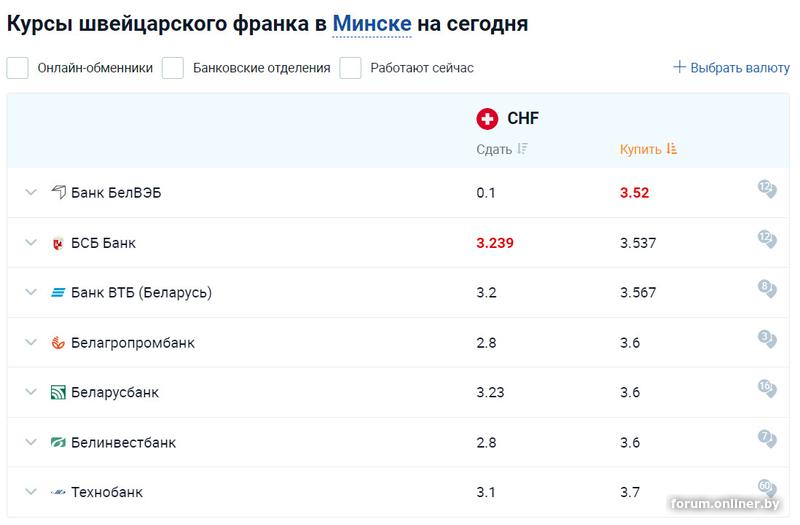Open comments bubble for Беларусбанк
800x525 pixels.
coord(767,389)
